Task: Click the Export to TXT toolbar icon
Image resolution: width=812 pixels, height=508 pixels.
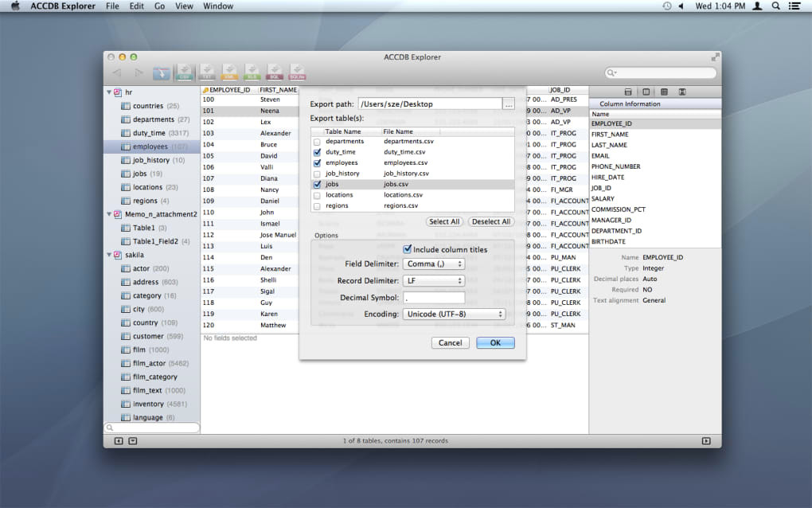Action: click(x=207, y=72)
